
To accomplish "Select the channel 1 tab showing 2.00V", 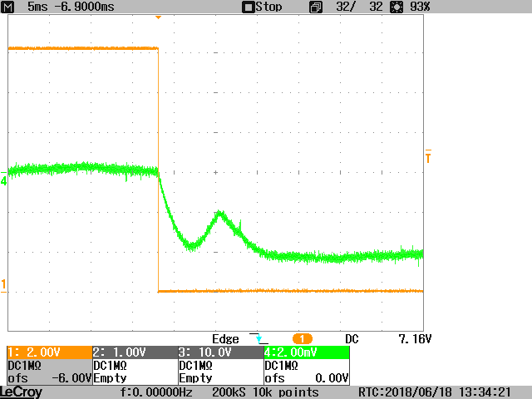I will (50, 352).
